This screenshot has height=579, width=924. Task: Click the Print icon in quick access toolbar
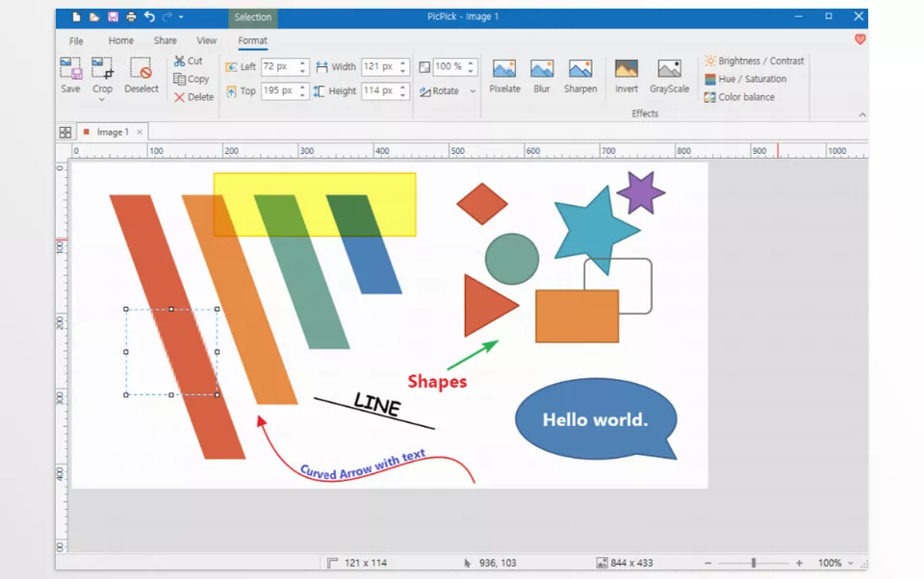pos(131,17)
